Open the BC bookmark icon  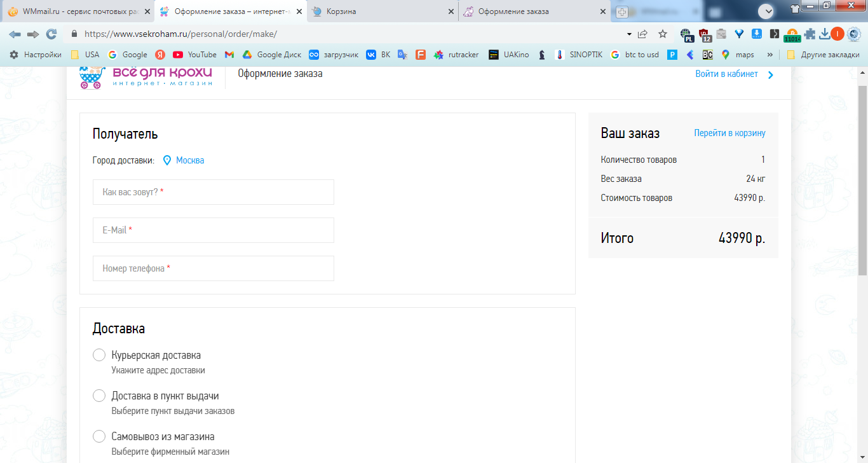pyautogui.click(x=707, y=55)
